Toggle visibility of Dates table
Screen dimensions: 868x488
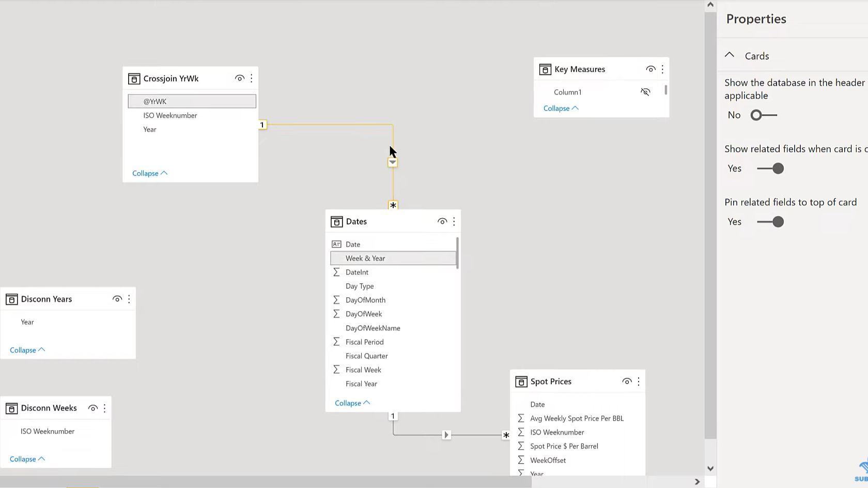442,221
